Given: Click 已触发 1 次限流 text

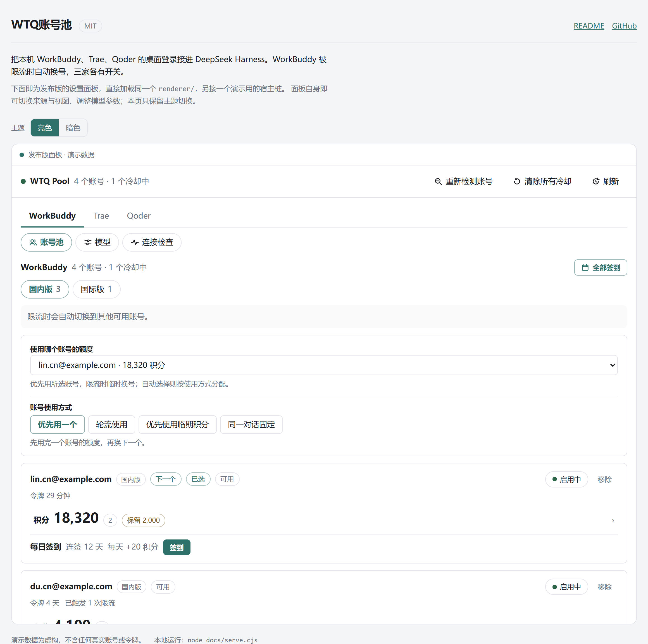Looking at the screenshot, I should pos(90,603).
